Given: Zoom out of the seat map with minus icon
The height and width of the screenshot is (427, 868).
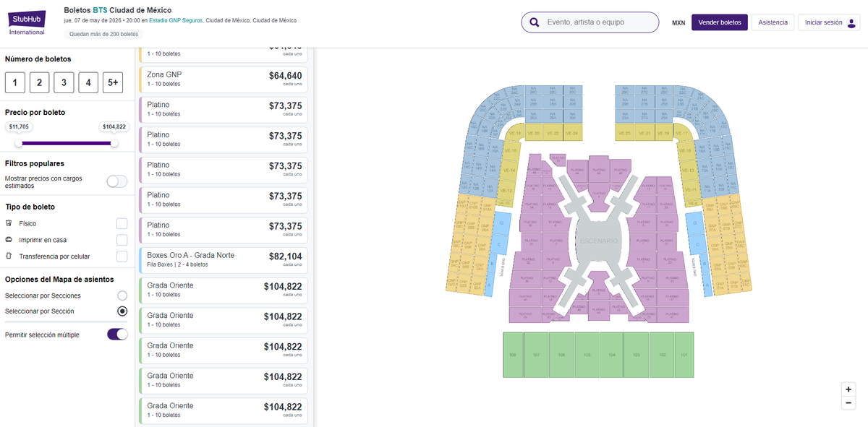Looking at the screenshot, I should (x=847, y=402).
